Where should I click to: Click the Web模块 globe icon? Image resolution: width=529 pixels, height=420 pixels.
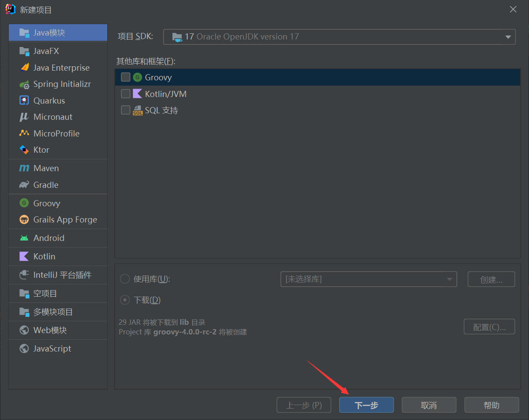[24, 330]
